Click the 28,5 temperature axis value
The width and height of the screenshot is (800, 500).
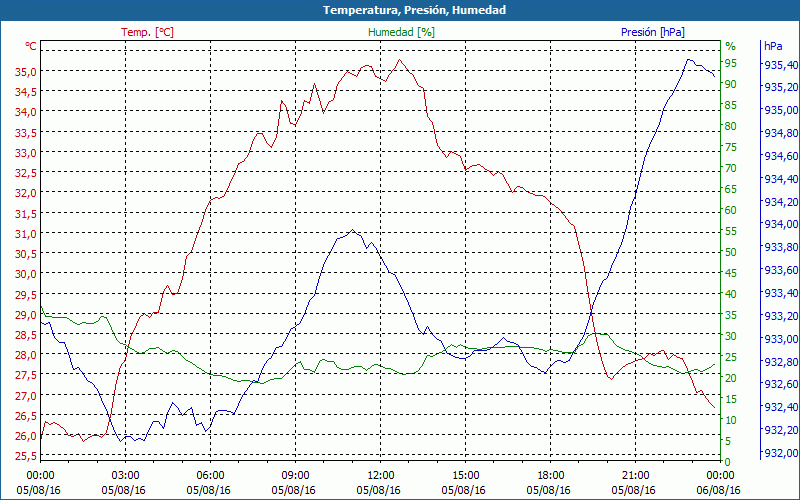click(25, 335)
